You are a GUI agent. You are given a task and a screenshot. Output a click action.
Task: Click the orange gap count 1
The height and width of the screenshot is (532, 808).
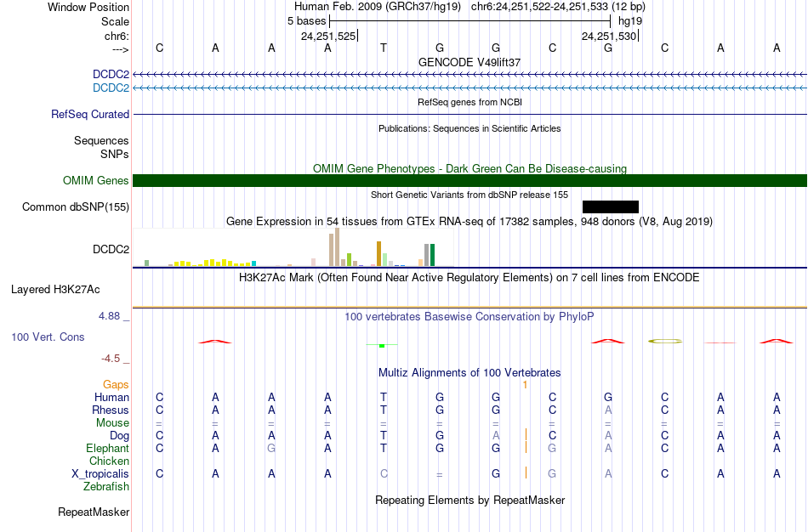tap(525, 385)
